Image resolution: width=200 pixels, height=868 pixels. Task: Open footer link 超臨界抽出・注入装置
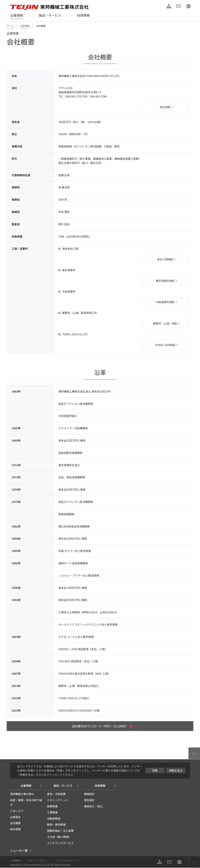pos(60,831)
